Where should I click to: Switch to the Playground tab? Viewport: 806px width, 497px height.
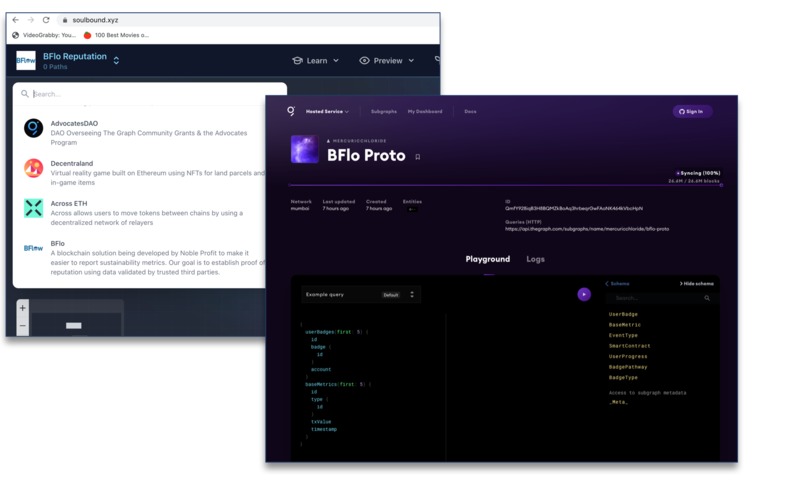click(488, 259)
